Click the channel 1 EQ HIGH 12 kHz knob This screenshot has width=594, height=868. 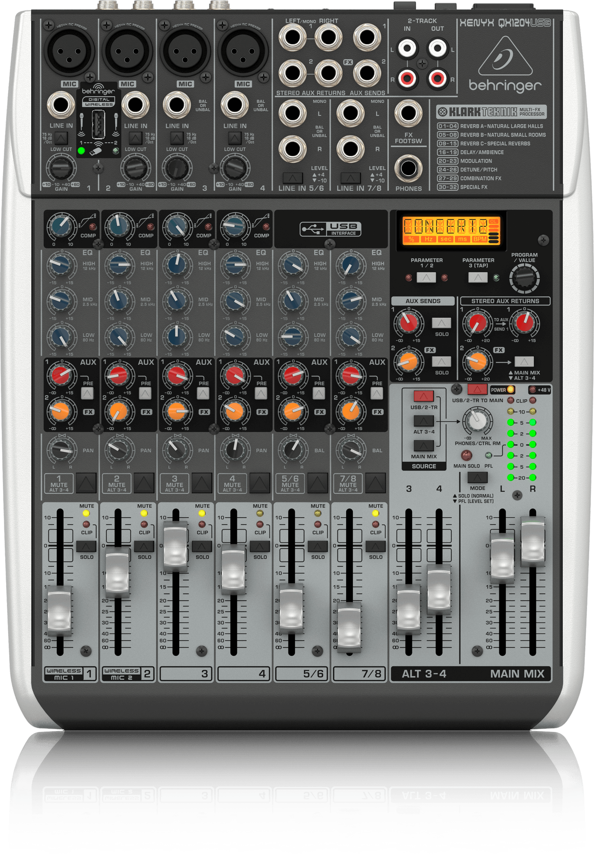pyautogui.click(x=61, y=265)
